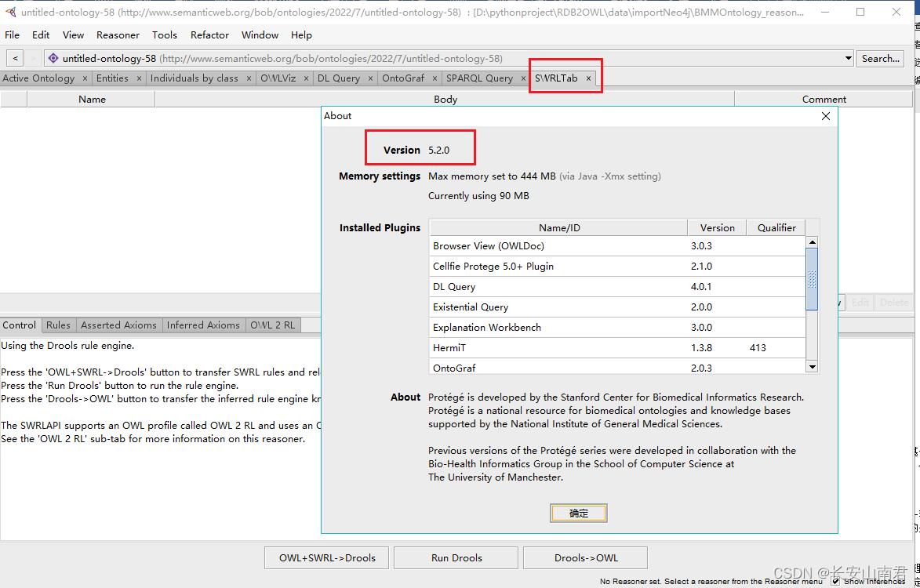The height and width of the screenshot is (588, 920).
Task: Click the plugin list scroll-down arrow
Action: pos(812,367)
